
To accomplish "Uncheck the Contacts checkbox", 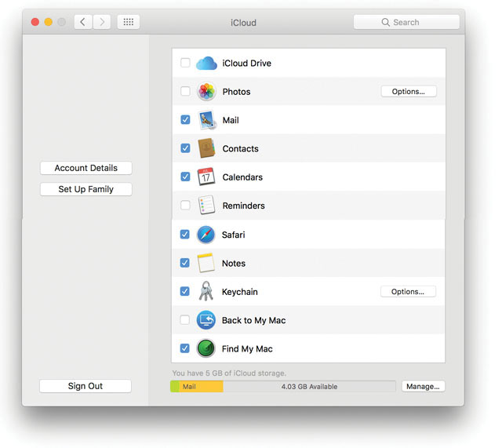I will pyautogui.click(x=185, y=148).
